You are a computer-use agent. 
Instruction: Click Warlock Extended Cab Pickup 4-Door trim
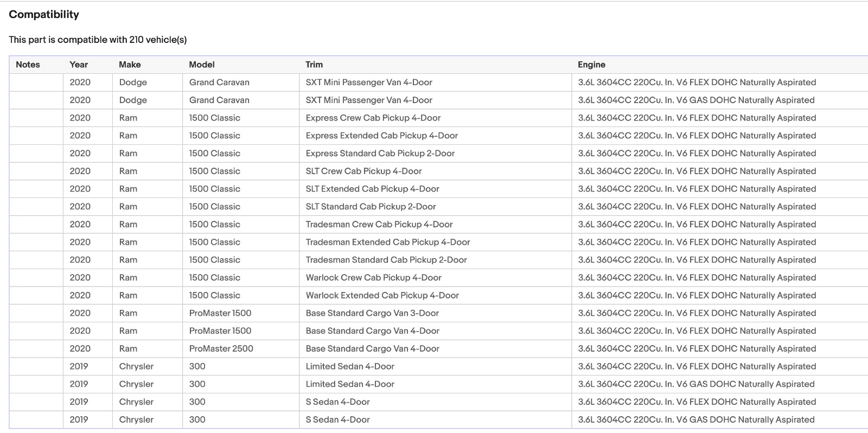382,296
